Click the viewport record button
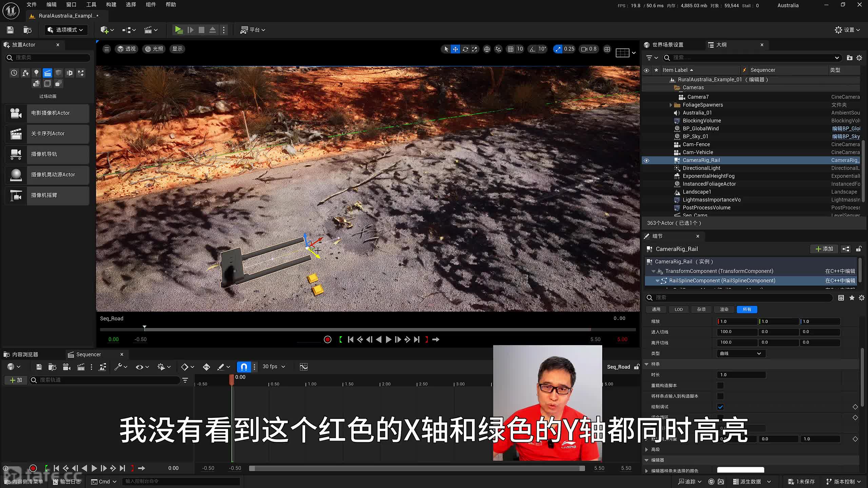Viewport: 868px width, 488px height. click(327, 339)
